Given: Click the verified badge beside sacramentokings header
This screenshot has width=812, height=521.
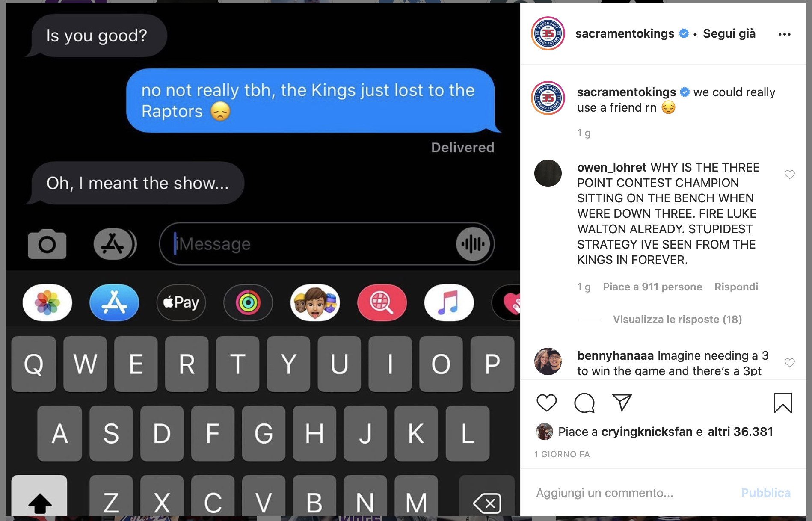Looking at the screenshot, I should [684, 34].
